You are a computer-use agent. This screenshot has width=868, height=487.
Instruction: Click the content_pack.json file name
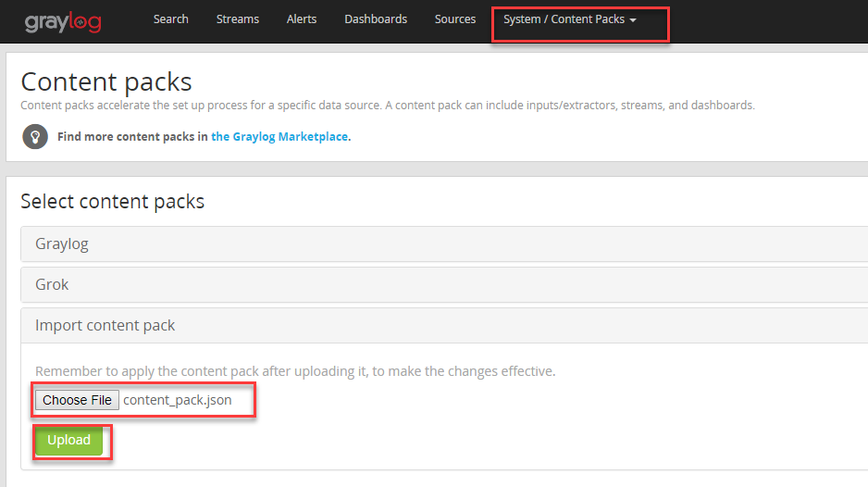(x=177, y=400)
